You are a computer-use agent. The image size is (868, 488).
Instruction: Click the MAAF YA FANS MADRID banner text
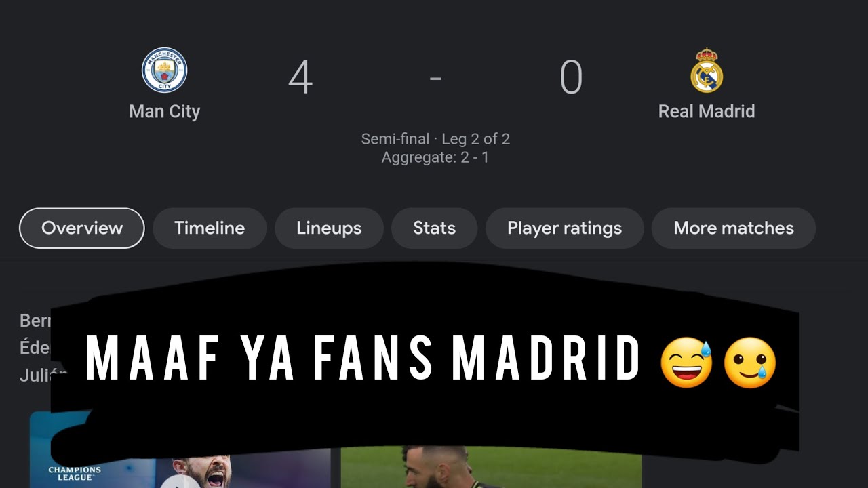tap(363, 359)
